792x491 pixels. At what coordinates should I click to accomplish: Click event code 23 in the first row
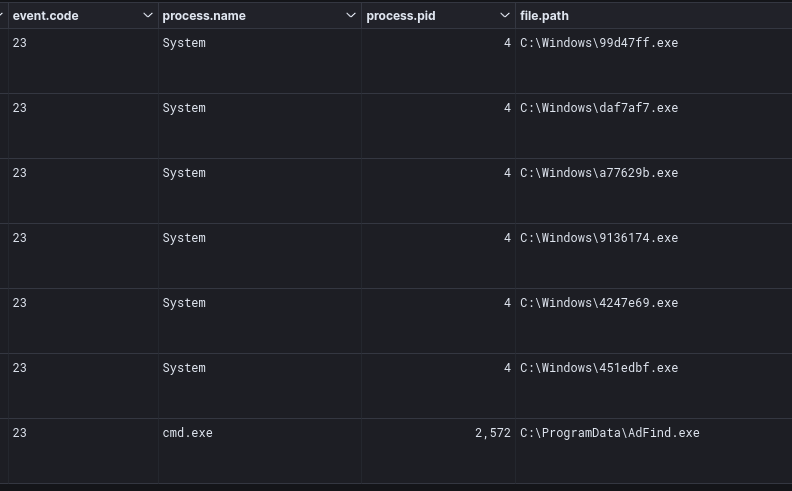coord(20,43)
